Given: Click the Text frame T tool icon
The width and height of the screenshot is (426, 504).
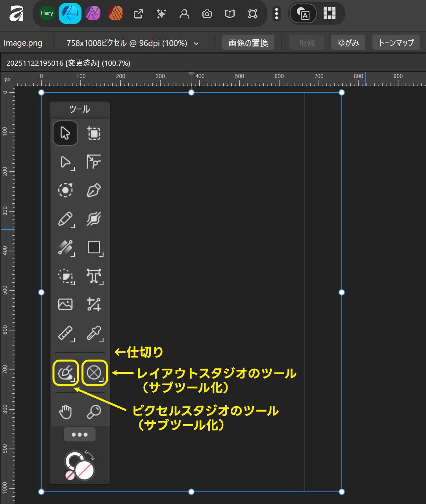Looking at the screenshot, I should [94, 276].
